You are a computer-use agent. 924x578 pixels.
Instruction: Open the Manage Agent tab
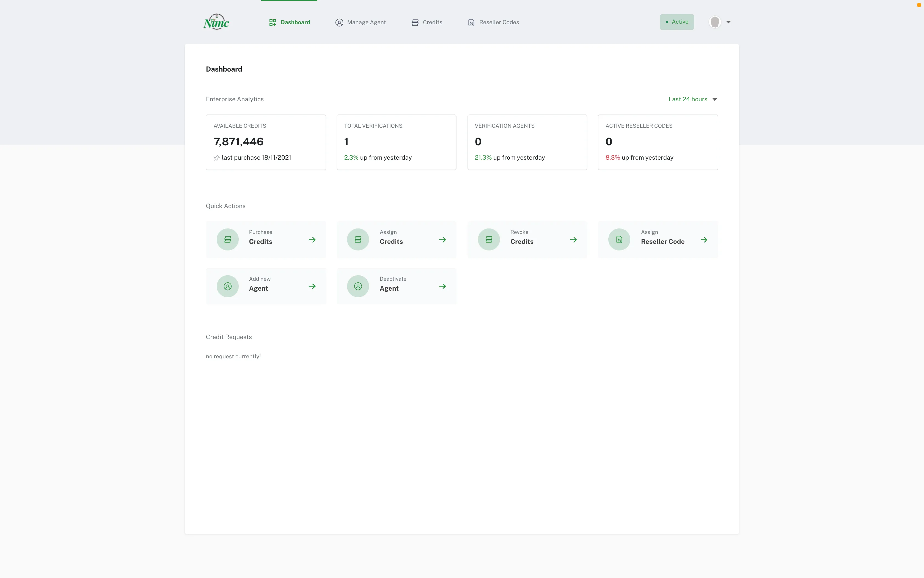361,22
